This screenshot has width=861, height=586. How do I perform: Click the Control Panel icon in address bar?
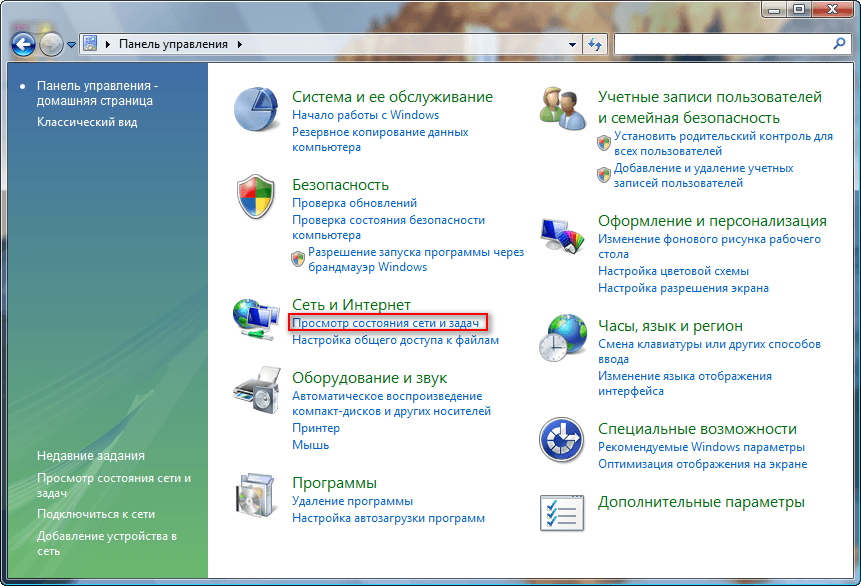(x=91, y=43)
